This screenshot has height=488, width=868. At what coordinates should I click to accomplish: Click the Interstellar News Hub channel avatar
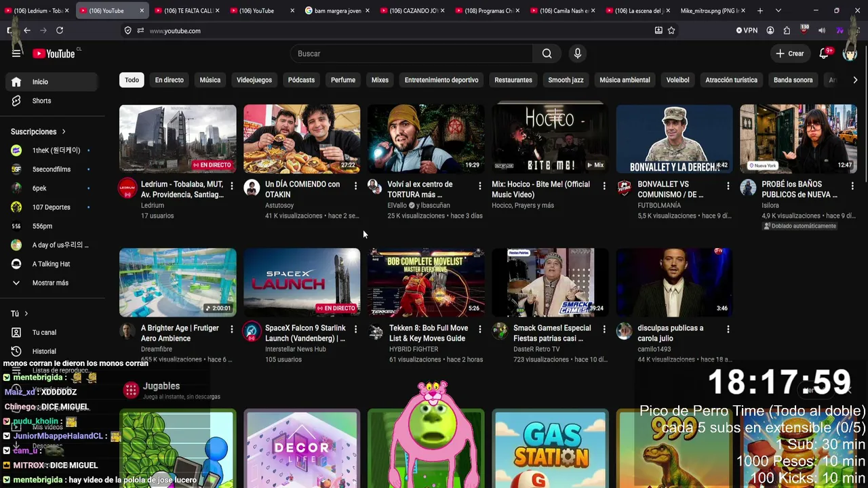click(x=252, y=331)
